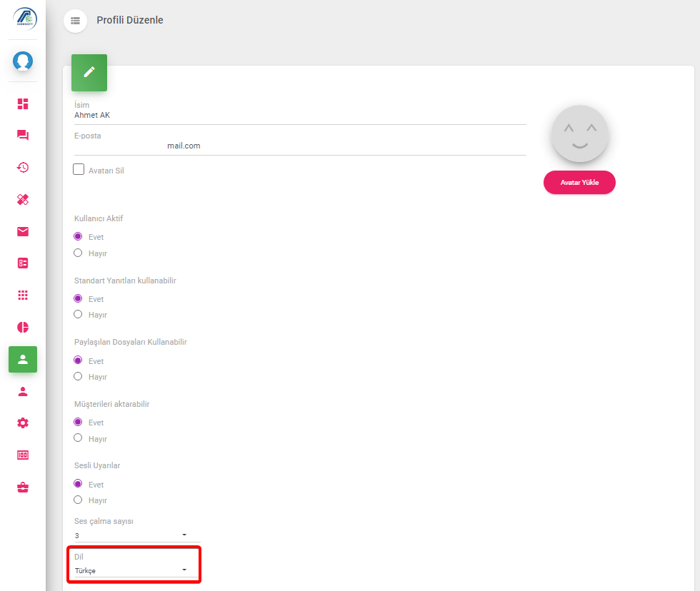Open the history clock sidebar icon
This screenshot has height=591, width=700.
click(23, 167)
